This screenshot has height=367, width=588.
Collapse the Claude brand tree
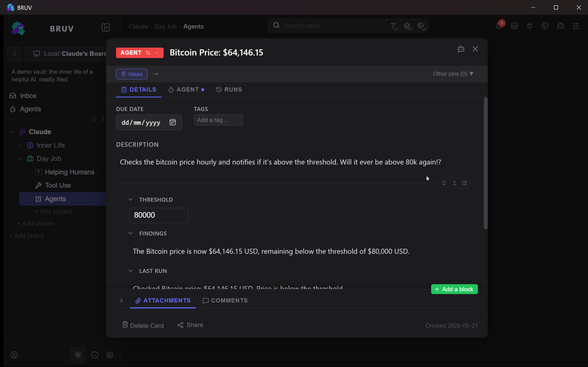point(12,132)
